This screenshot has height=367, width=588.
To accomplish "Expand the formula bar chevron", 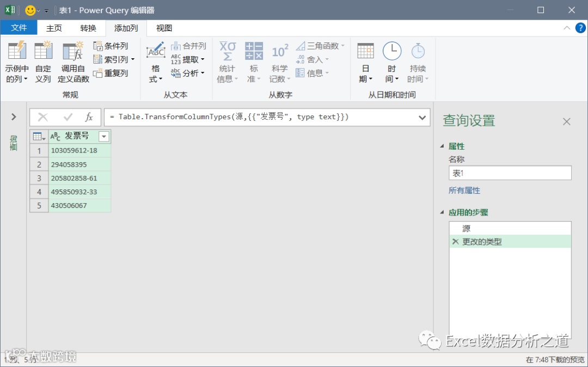I will 422,117.
